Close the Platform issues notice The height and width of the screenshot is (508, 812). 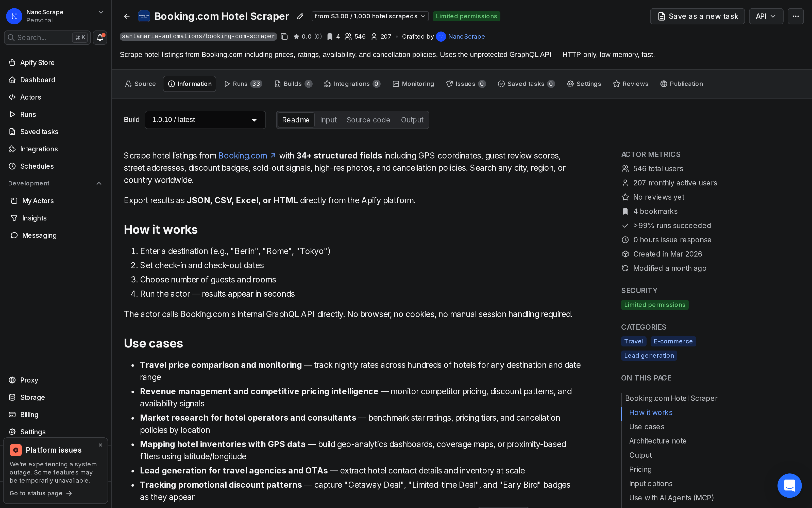(x=100, y=445)
